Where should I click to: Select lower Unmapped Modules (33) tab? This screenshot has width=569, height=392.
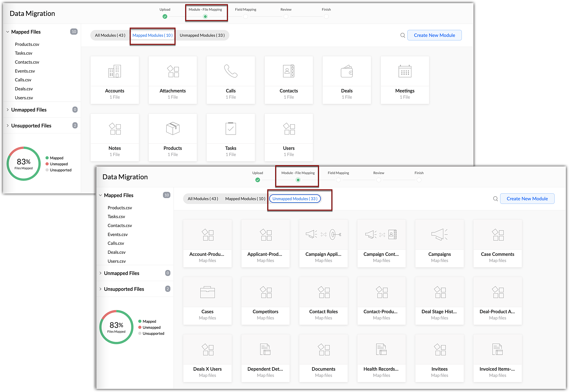point(295,199)
